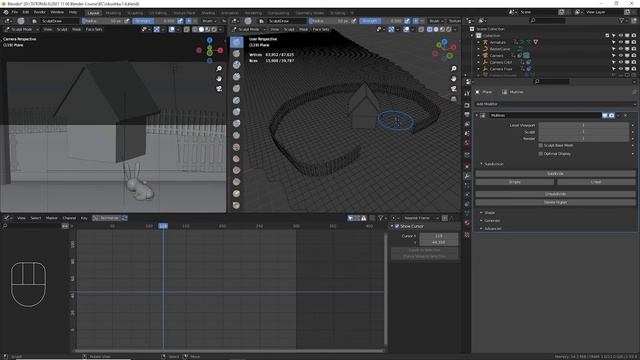Click Subdivide button in Multires modifier
The width and height of the screenshot is (640, 360).
pyautogui.click(x=555, y=173)
